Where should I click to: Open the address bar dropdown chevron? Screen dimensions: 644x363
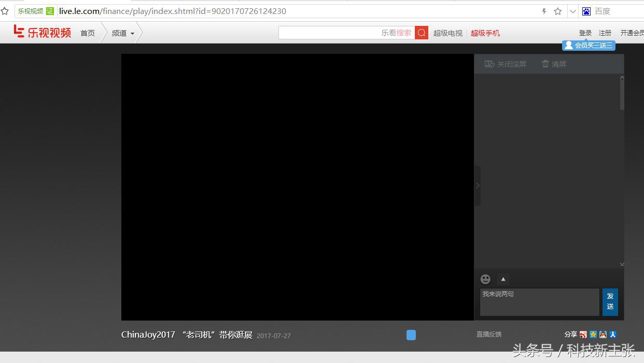[572, 11]
